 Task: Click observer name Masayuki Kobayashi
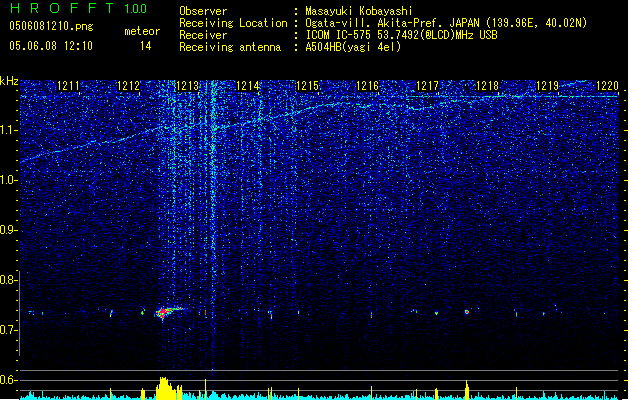coord(359,11)
